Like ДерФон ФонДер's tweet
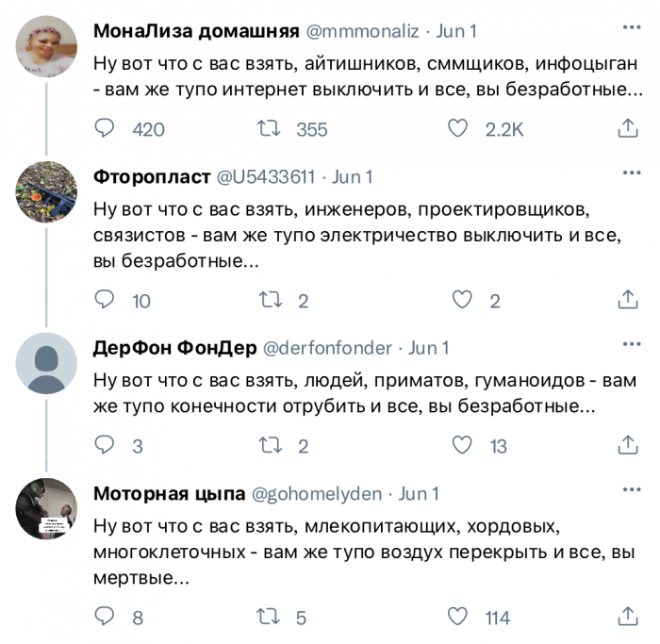 point(461,445)
